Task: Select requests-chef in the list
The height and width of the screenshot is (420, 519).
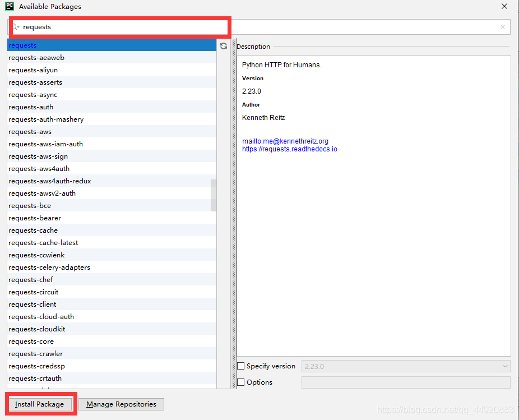Action: 112,280
